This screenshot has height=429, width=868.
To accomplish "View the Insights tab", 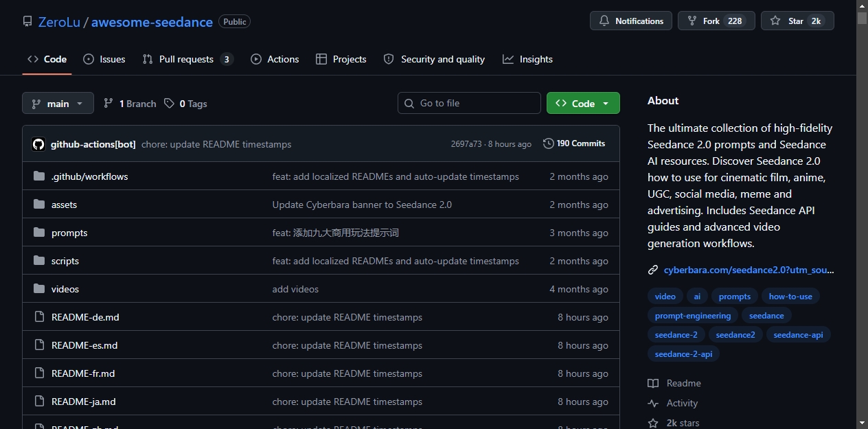I will (527, 59).
